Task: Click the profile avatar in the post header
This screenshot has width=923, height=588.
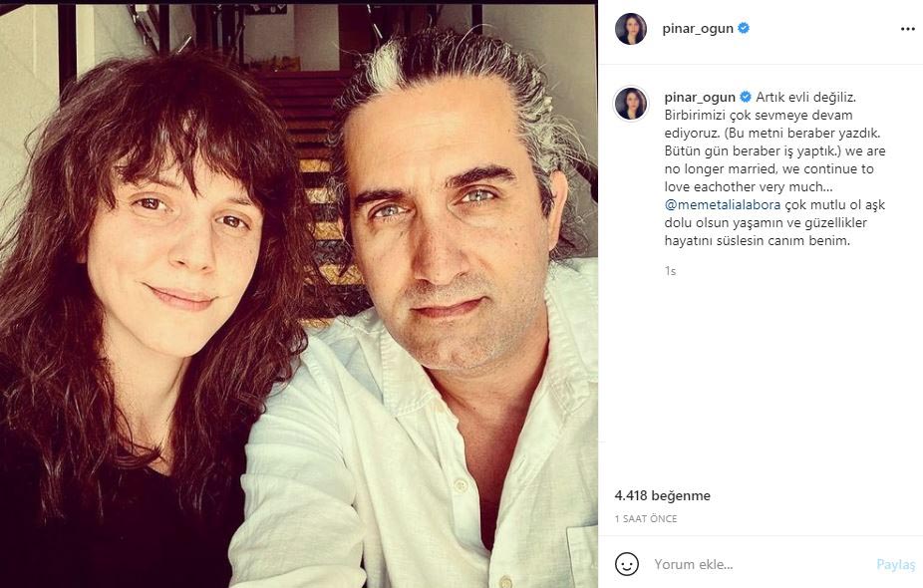Action: [631, 29]
